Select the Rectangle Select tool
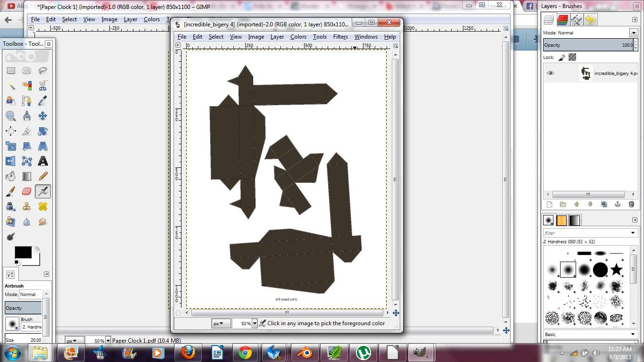644x362 pixels. pyautogui.click(x=11, y=70)
